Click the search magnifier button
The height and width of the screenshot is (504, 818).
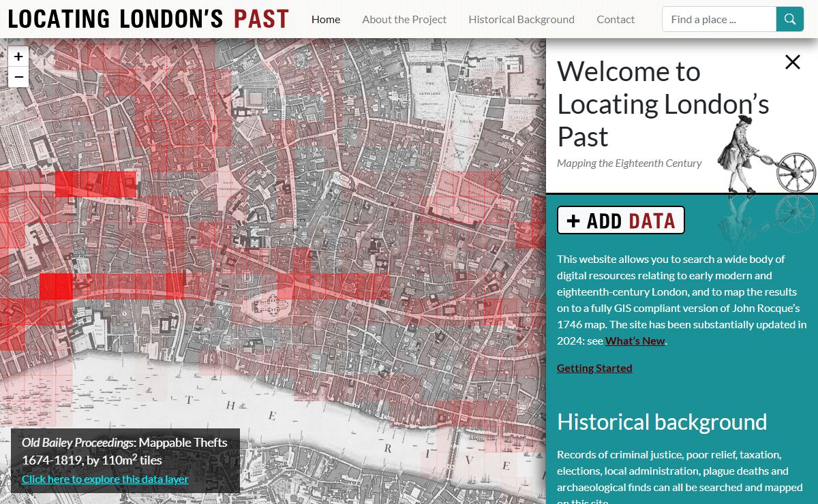789,19
